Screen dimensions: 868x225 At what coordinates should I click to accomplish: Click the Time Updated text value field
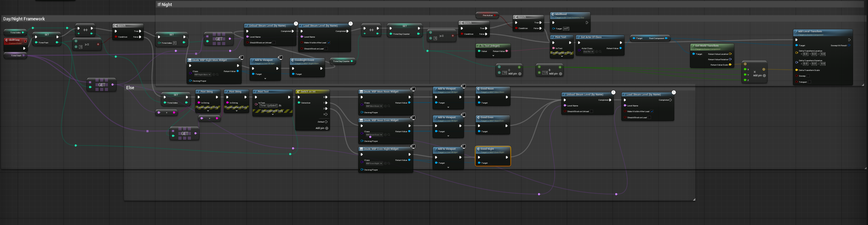268,106
